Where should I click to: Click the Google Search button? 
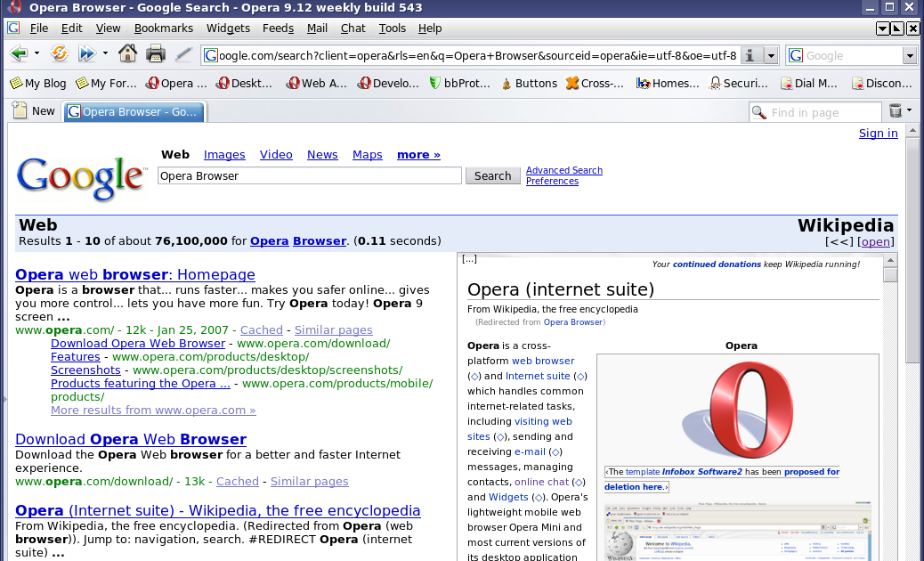coord(492,175)
